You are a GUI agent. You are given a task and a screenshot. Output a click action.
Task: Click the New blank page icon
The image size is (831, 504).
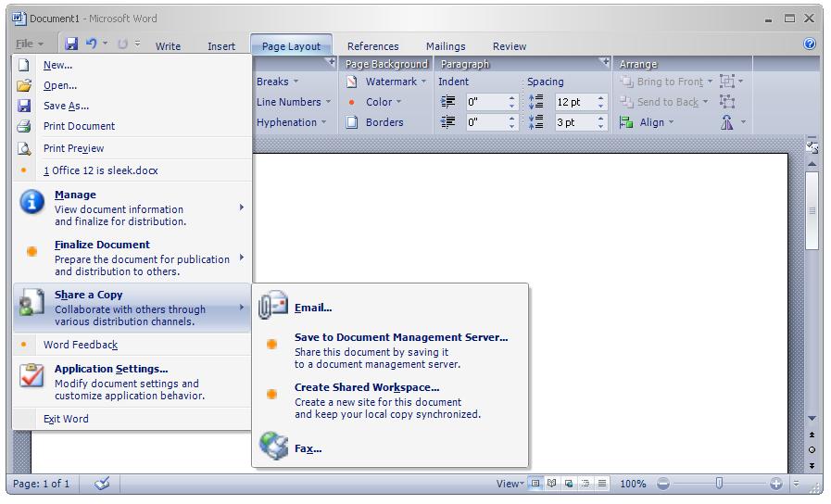point(24,65)
